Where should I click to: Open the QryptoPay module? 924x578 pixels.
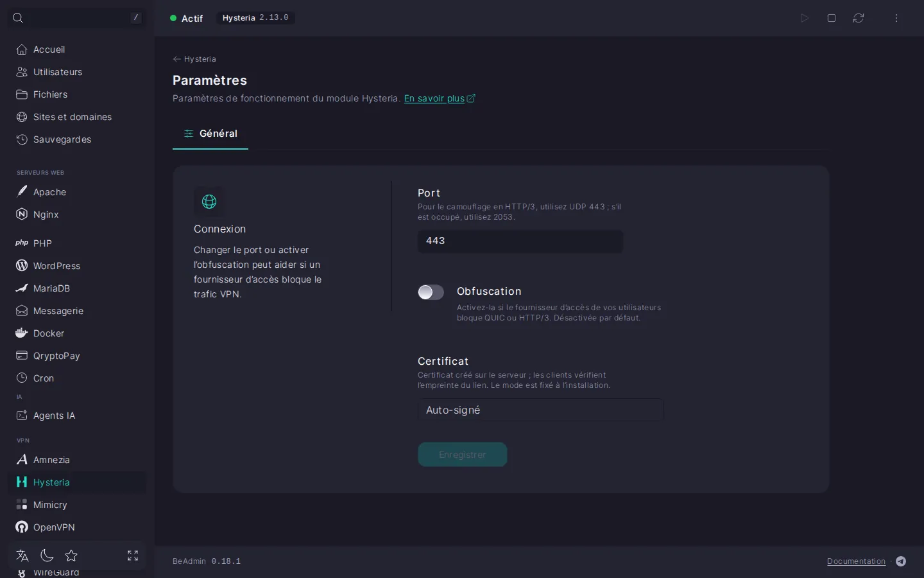coord(77,356)
